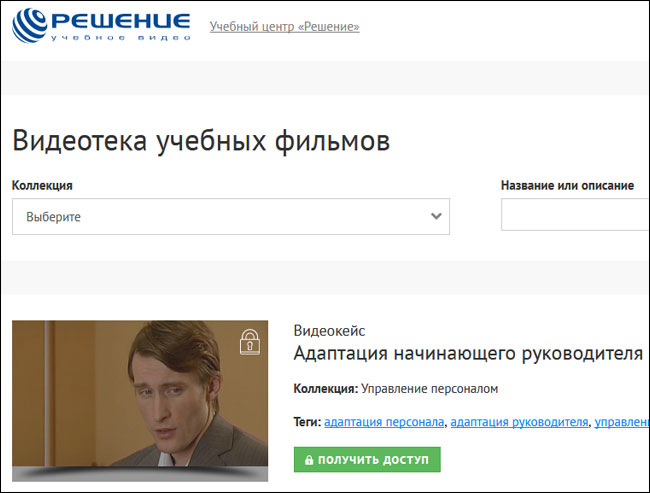Click the Теги: label

click(x=307, y=422)
